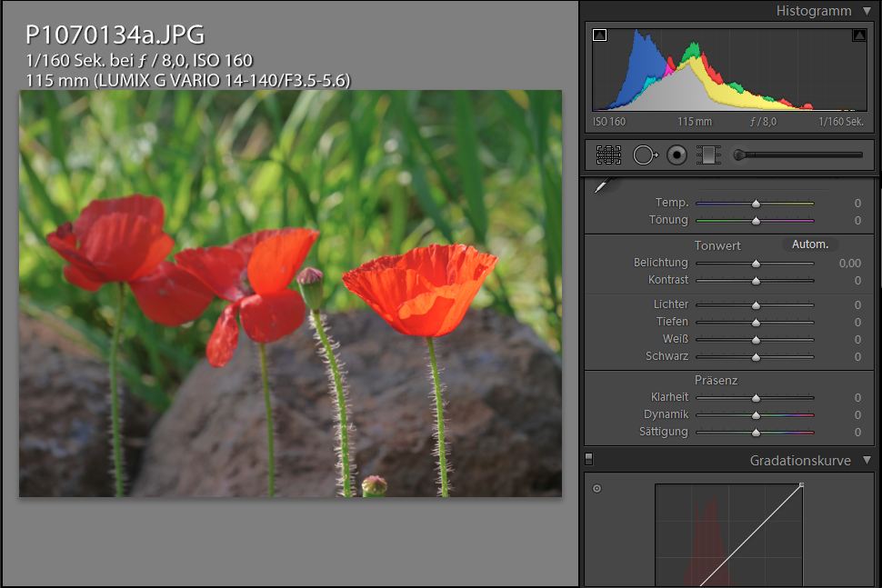Toggle shadow clipping indicator in histogram
The height and width of the screenshot is (588, 882).
pos(599,35)
